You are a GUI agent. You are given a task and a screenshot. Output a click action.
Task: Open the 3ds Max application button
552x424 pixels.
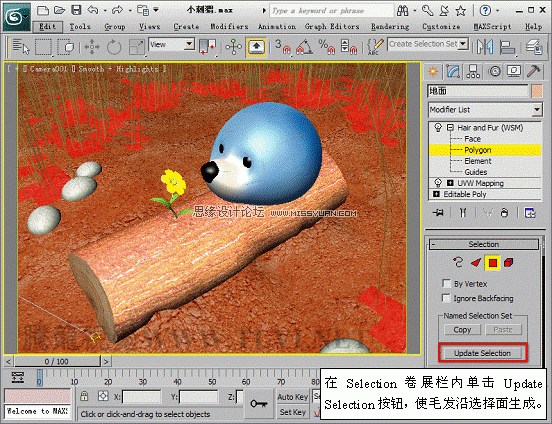click(16, 16)
